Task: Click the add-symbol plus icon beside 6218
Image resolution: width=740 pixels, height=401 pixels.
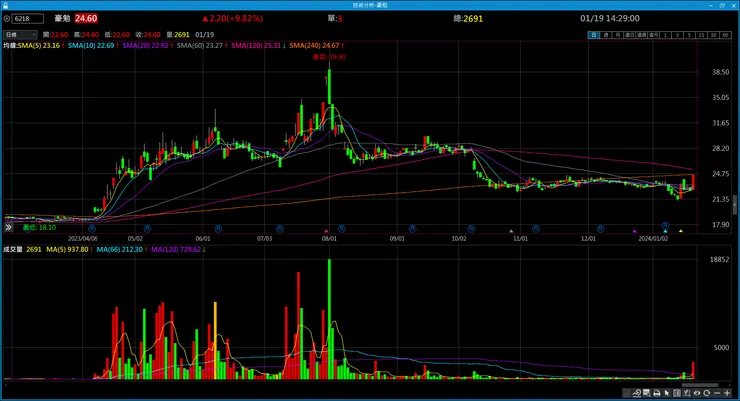Action: tap(7, 19)
